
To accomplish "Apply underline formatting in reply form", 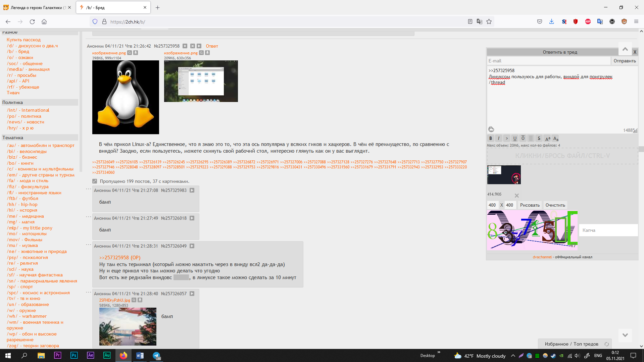I will point(515,138).
